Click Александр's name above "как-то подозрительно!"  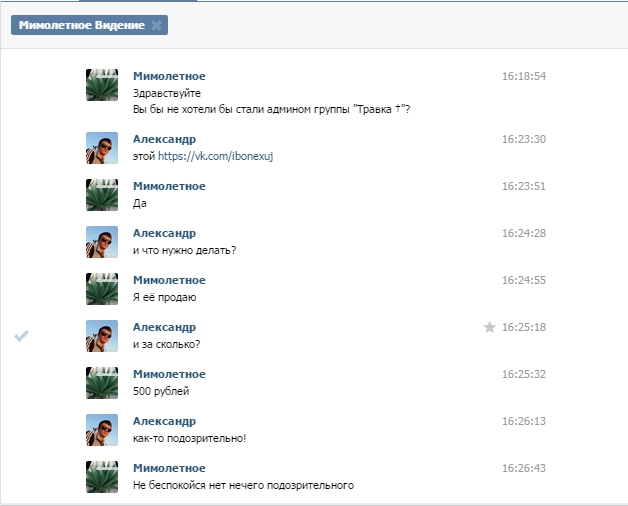pos(164,421)
